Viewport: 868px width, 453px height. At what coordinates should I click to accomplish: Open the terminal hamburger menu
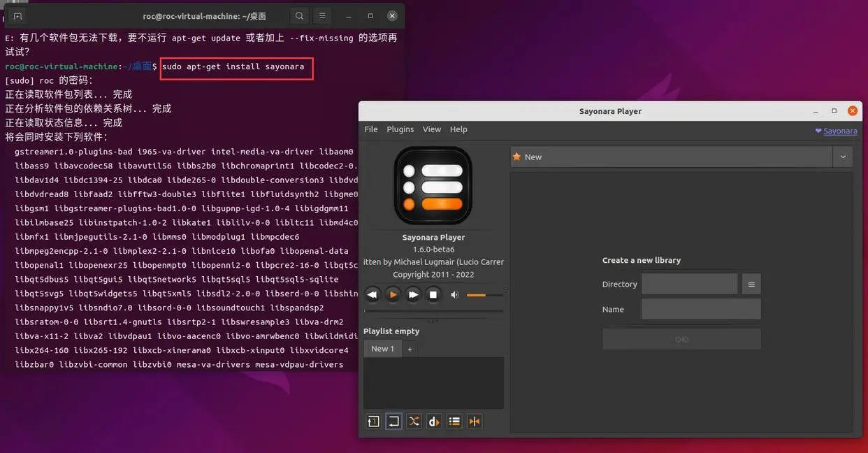coord(321,15)
